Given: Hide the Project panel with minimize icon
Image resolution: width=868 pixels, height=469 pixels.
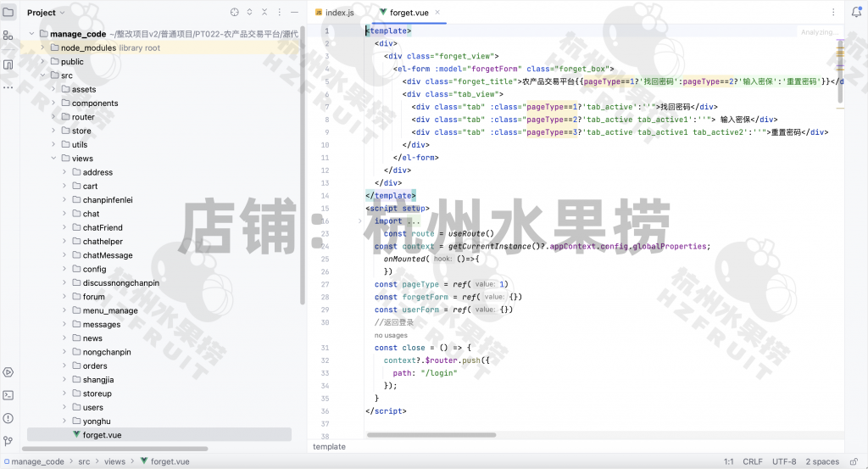Looking at the screenshot, I should tap(294, 12).
